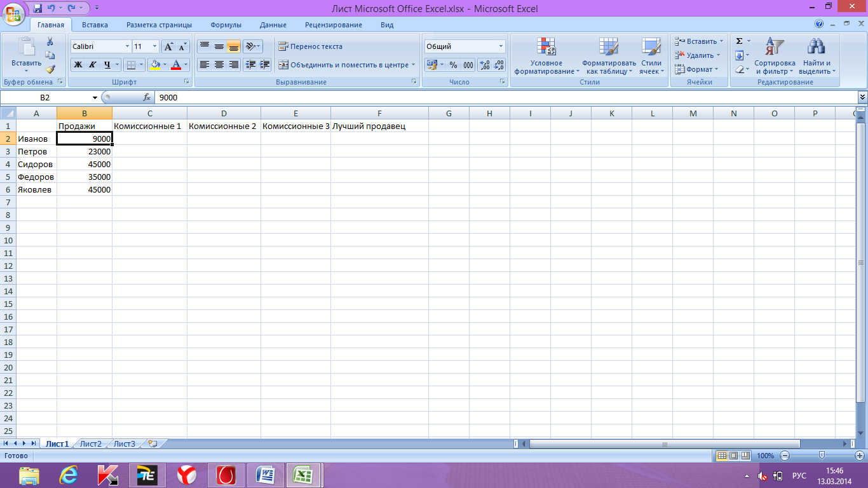Image resolution: width=868 pixels, height=488 pixels.
Task: Switch to Page Layout view icon
Action: [x=733, y=456]
